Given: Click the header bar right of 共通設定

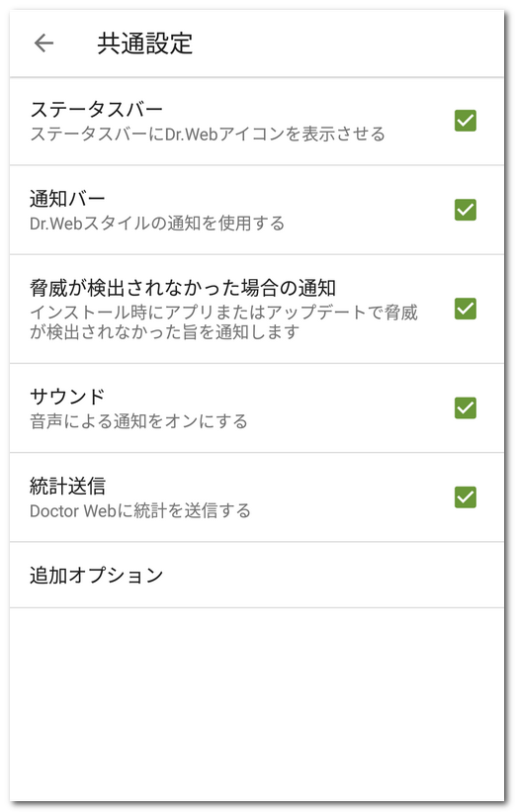Looking at the screenshot, I should 347,43.
